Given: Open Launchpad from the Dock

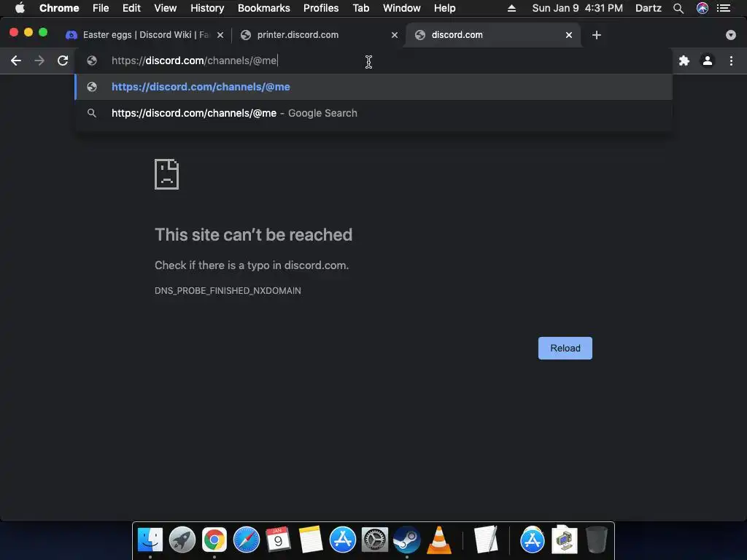Looking at the screenshot, I should (x=182, y=540).
